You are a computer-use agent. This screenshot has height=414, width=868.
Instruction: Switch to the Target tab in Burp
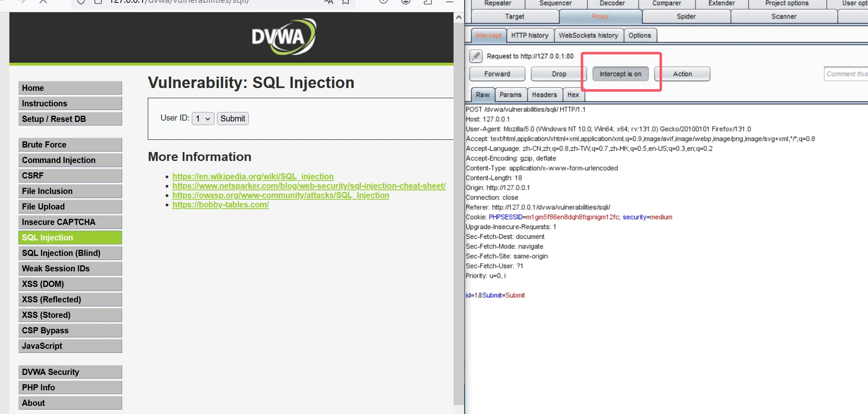coord(515,16)
